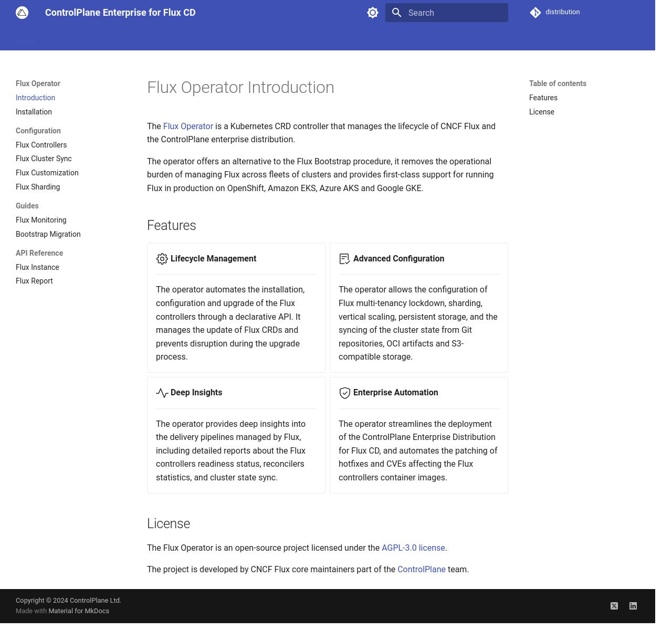The height and width of the screenshot is (630, 672).
Task: Jump to License in table of contents
Action: tap(542, 112)
